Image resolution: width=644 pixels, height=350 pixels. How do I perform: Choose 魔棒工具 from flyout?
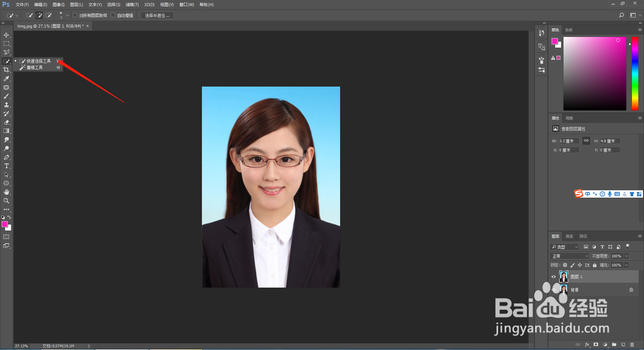click(x=38, y=67)
